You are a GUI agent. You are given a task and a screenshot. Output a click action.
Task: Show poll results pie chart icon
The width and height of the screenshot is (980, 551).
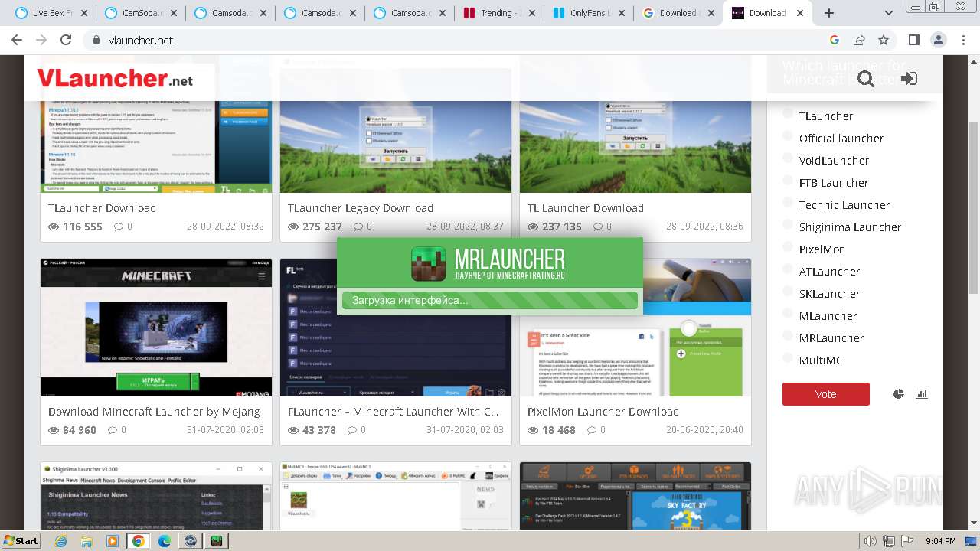pos(899,394)
